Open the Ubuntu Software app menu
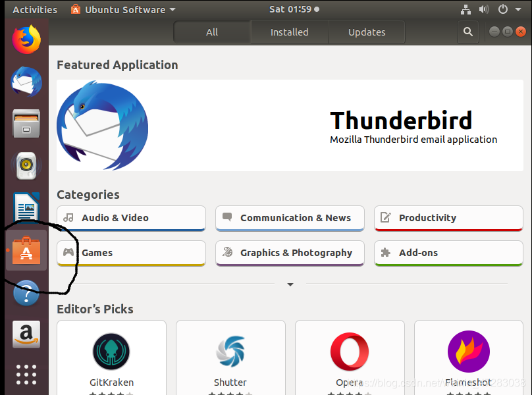 coord(123,9)
